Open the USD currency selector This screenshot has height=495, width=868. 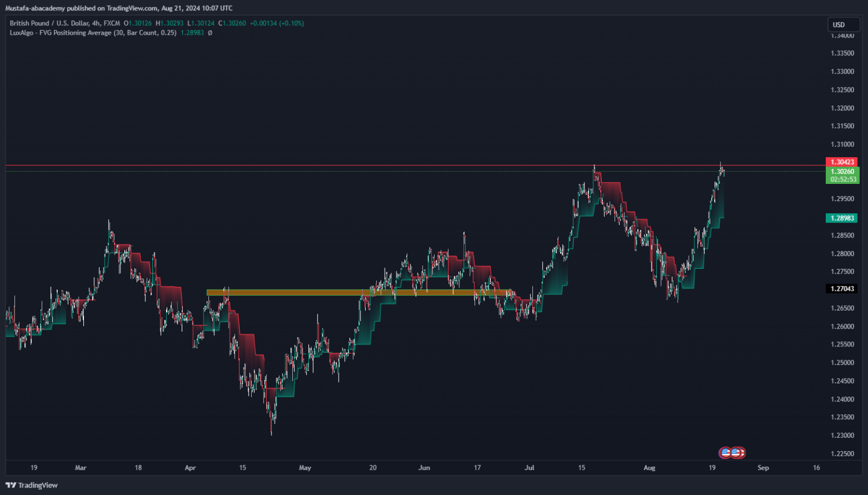pos(843,24)
